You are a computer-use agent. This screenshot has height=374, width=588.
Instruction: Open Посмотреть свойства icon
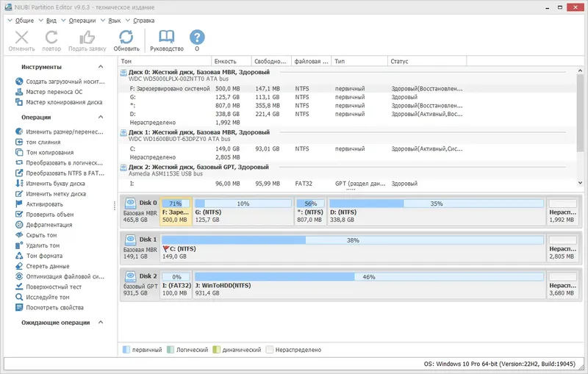tap(19, 307)
